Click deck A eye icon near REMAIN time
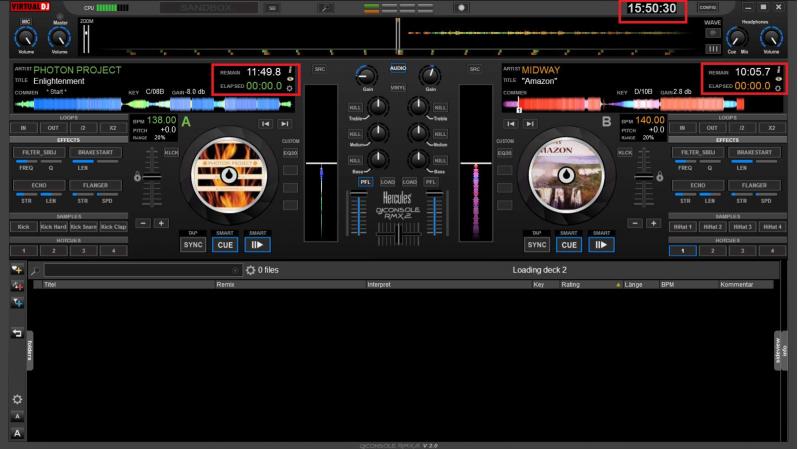 coord(290,79)
